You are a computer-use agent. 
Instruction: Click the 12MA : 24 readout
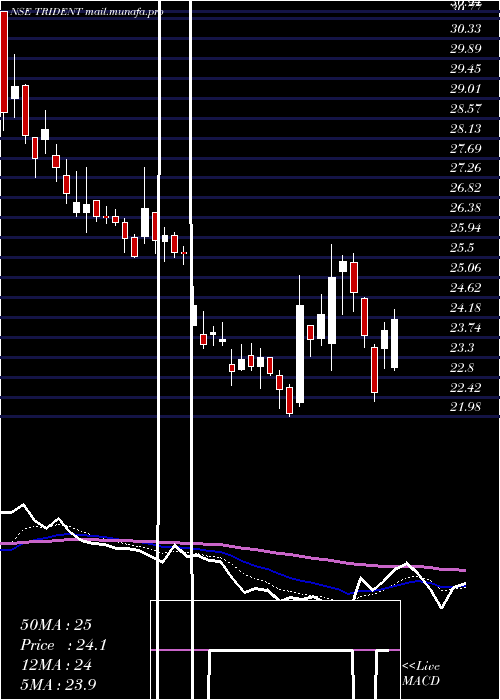coord(56,665)
